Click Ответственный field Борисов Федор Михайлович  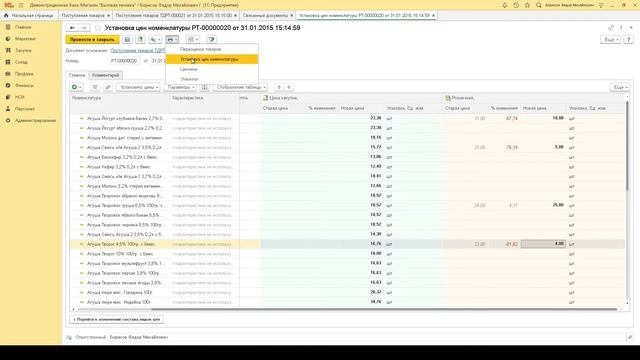[x=139, y=338]
